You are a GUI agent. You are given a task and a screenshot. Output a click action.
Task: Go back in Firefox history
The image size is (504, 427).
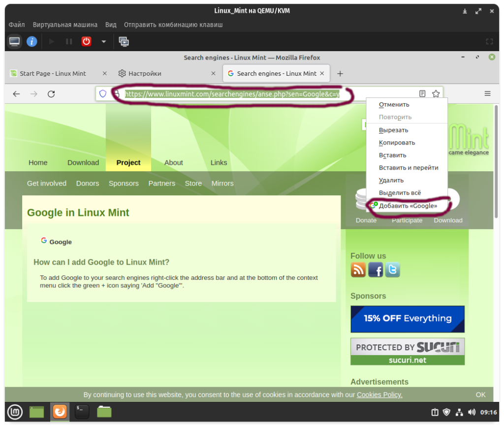(x=16, y=94)
